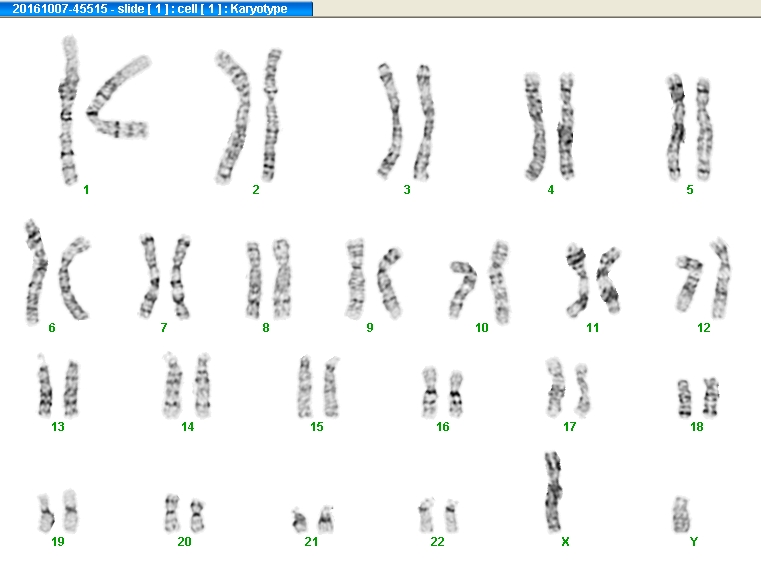Click chromosome label 8
This screenshot has height=585, width=761.
tap(265, 328)
